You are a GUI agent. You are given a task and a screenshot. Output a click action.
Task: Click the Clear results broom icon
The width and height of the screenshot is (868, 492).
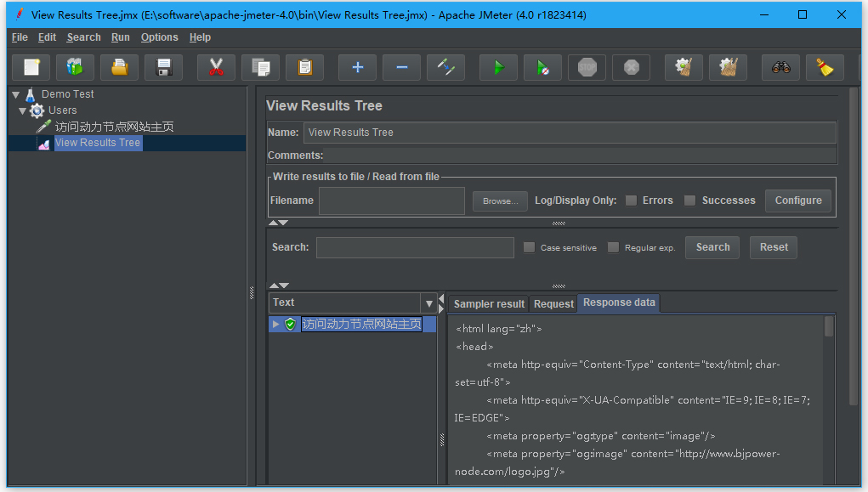[x=684, y=67]
